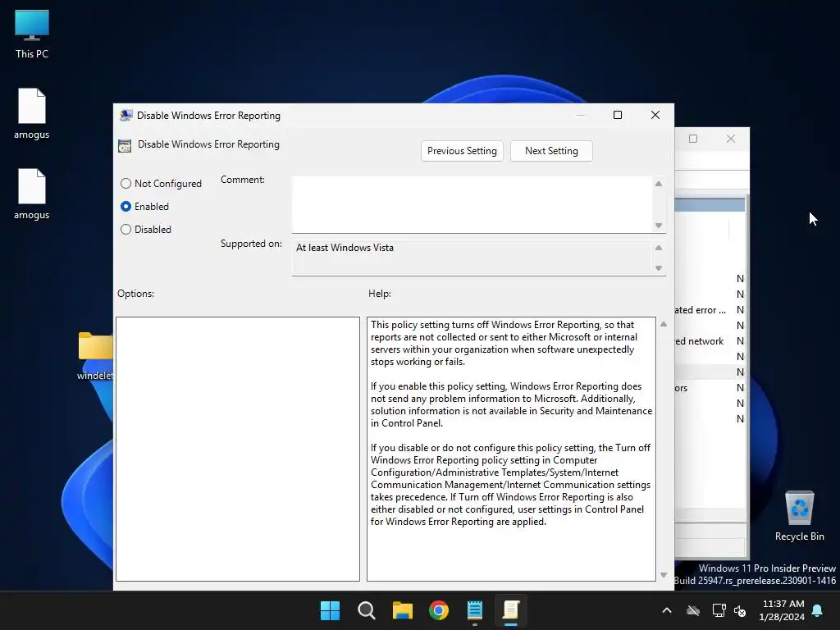This screenshot has height=630, width=840.
Task: Click the 'At least Windows Vista' text
Action: [345, 248]
